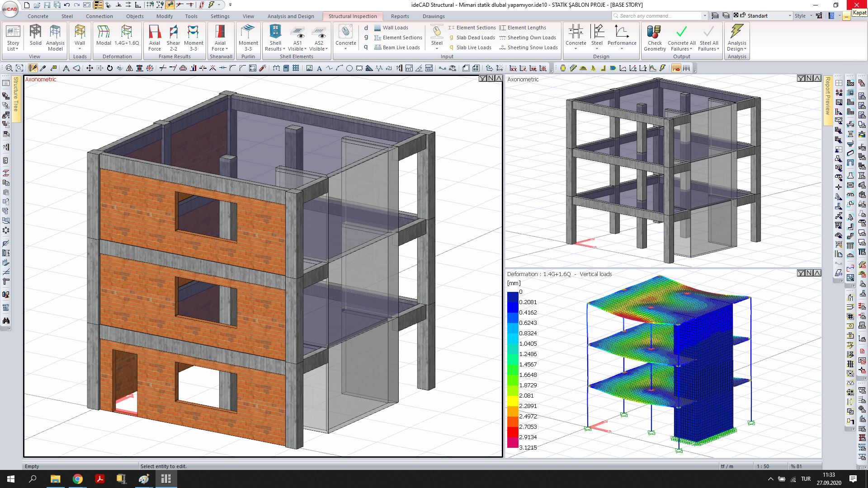The height and width of the screenshot is (488, 868).
Task: Launch Chrome from the taskbar
Action: 78,479
